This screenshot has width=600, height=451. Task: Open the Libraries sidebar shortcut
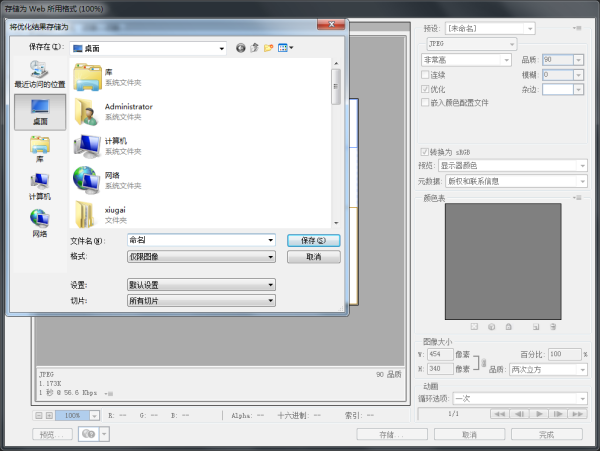tap(39, 149)
